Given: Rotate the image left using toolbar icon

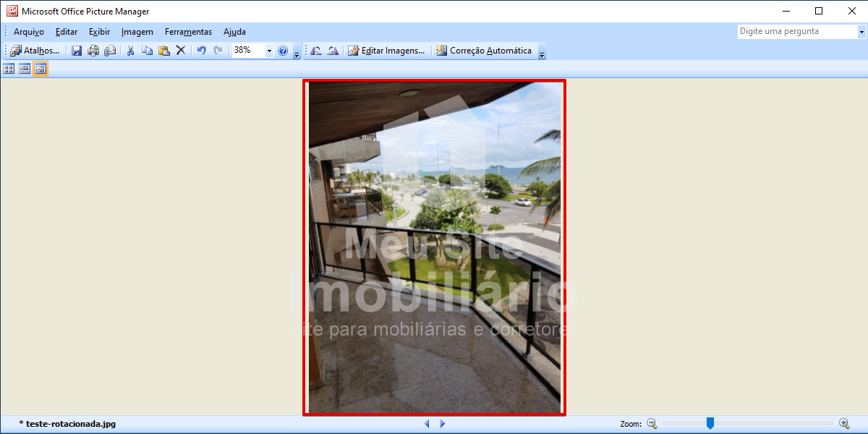Looking at the screenshot, I should [316, 51].
